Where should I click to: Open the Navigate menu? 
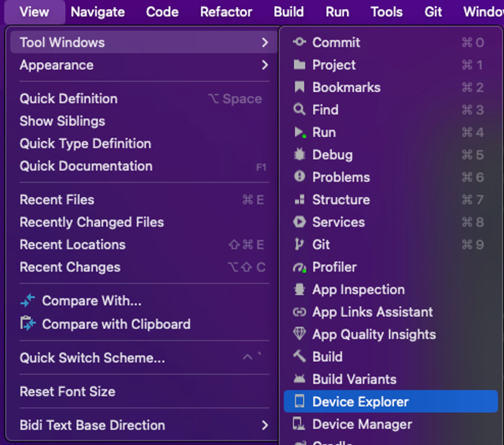(98, 12)
